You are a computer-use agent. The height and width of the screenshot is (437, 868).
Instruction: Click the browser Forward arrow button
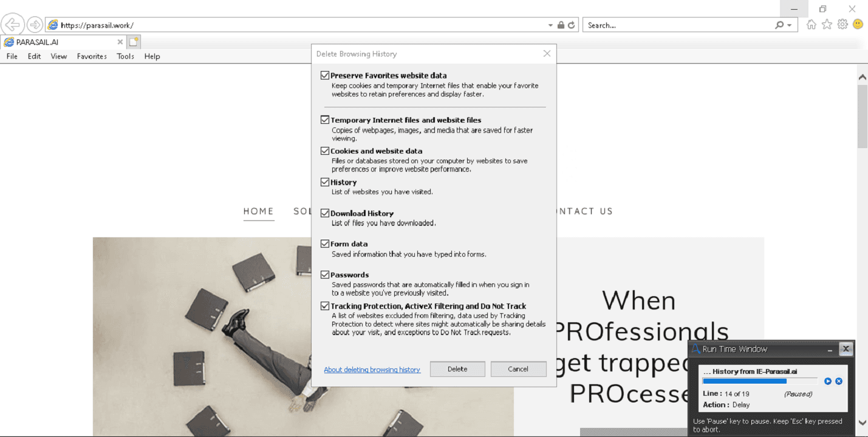tap(35, 25)
